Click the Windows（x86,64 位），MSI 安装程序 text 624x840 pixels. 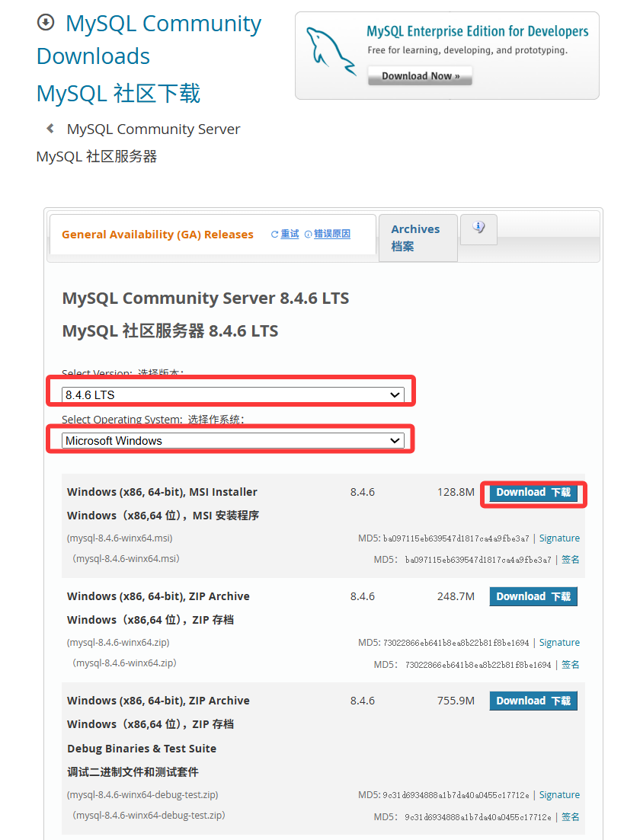click(x=163, y=516)
